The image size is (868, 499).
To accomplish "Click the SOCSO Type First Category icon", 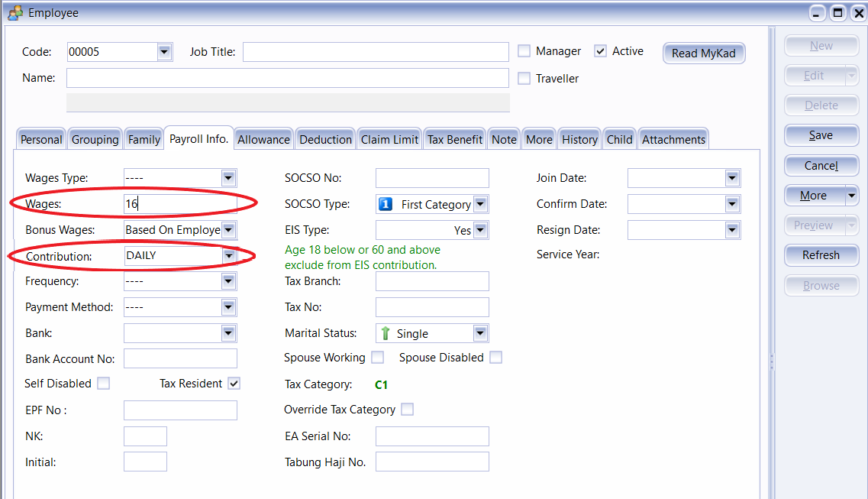I will click(386, 204).
